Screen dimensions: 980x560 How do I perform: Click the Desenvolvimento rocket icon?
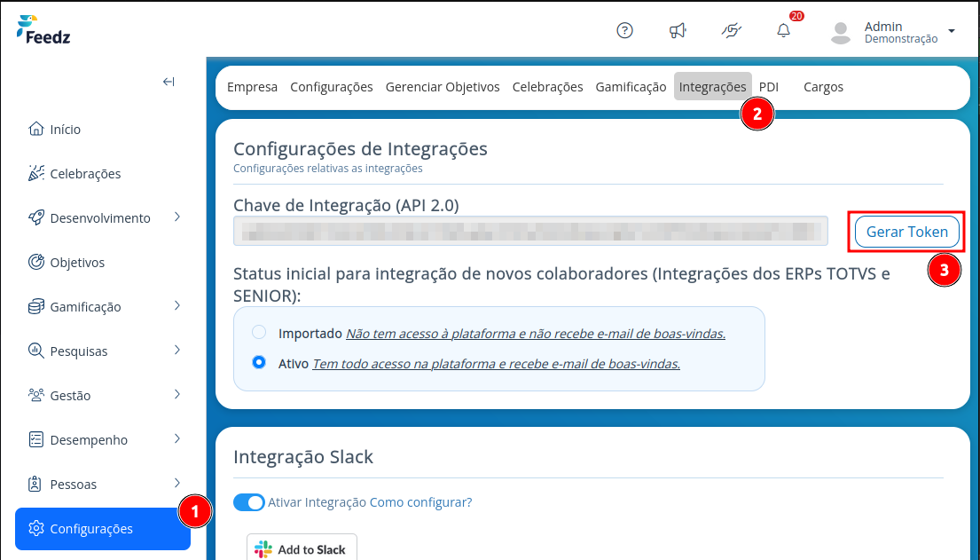(x=36, y=217)
